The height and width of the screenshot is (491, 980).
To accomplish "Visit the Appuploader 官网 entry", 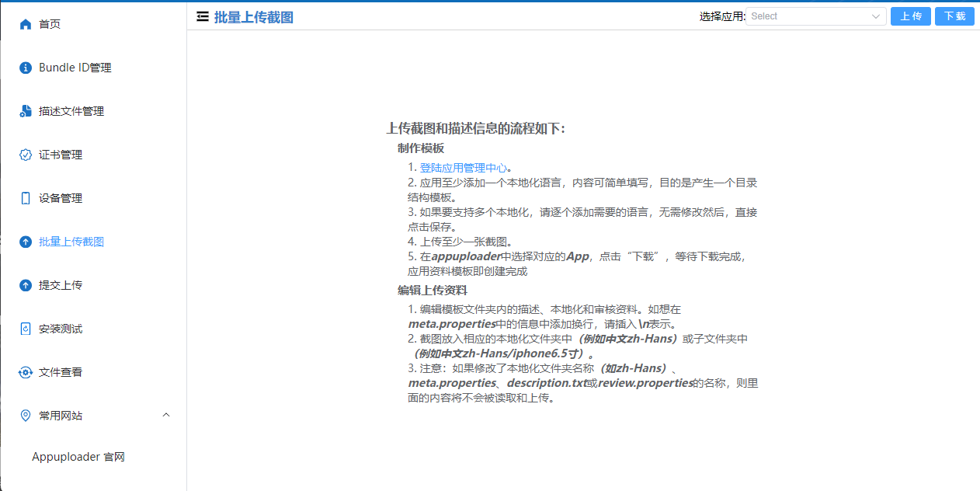I will tap(78, 457).
